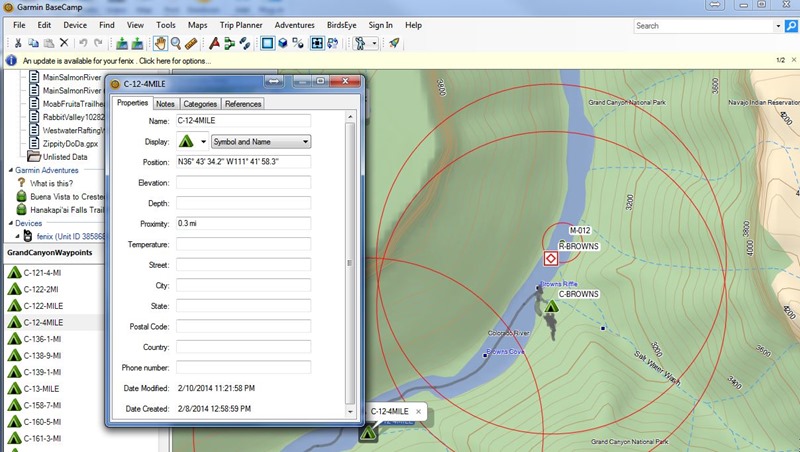Screen dimensions: 800x452
Task: Click the What is this? link
Action: click(x=51, y=183)
